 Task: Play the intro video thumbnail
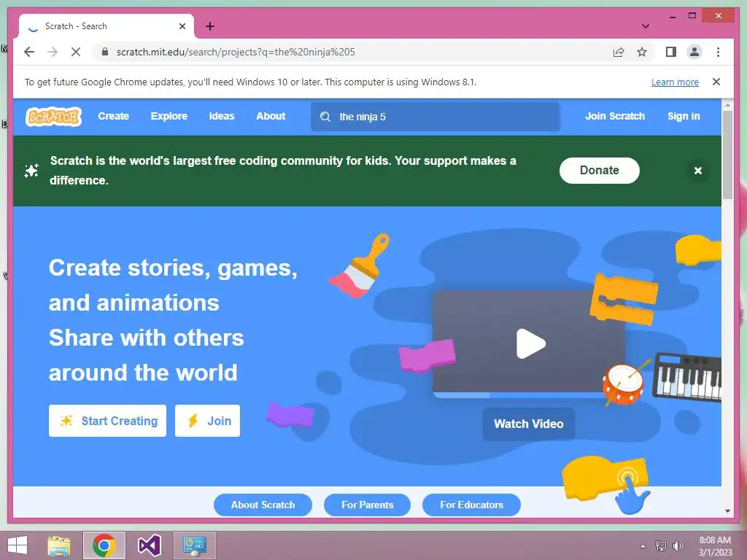(531, 343)
